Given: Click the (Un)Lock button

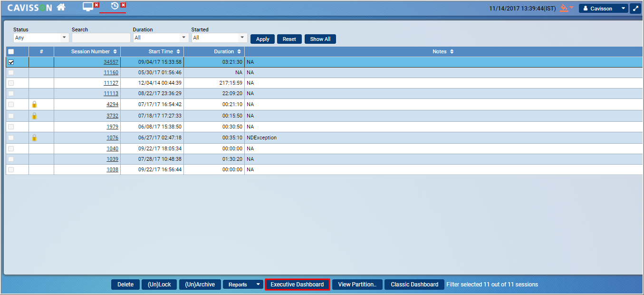Looking at the screenshot, I should point(159,285).
